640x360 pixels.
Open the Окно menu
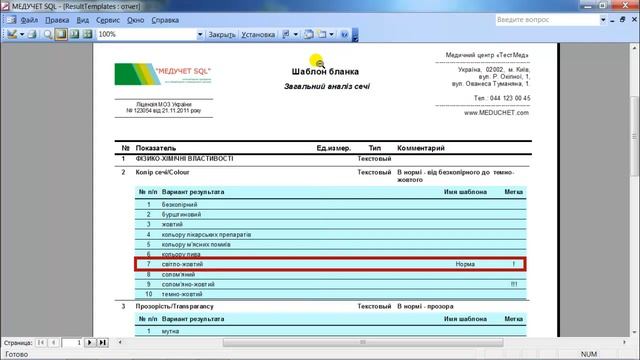coord(136,20)
